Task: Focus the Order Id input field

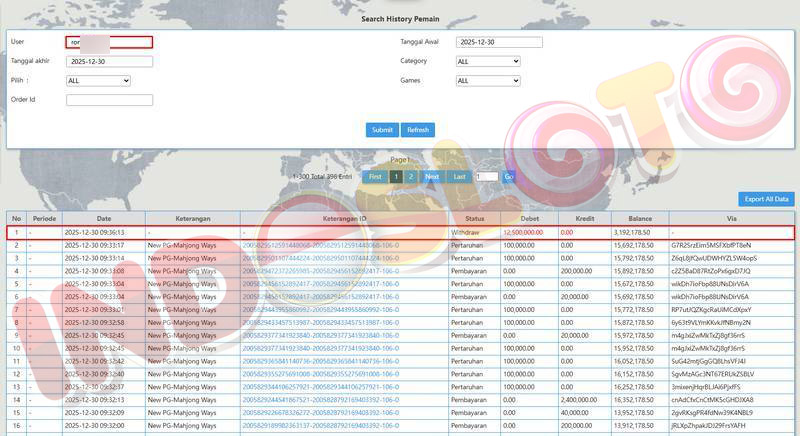Action: click(x=109, y=99)
